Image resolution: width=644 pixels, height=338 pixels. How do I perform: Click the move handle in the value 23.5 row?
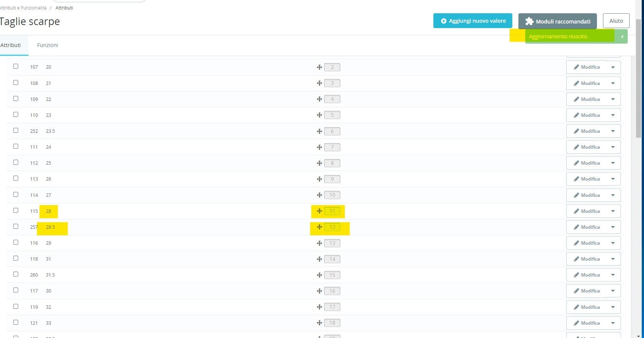319,131
